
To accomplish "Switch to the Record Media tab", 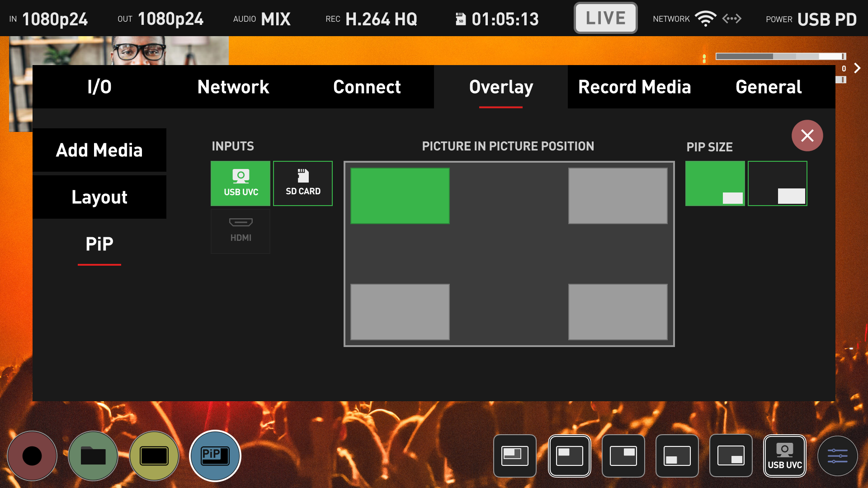I will pyautogui.click(x=634, y=87).
